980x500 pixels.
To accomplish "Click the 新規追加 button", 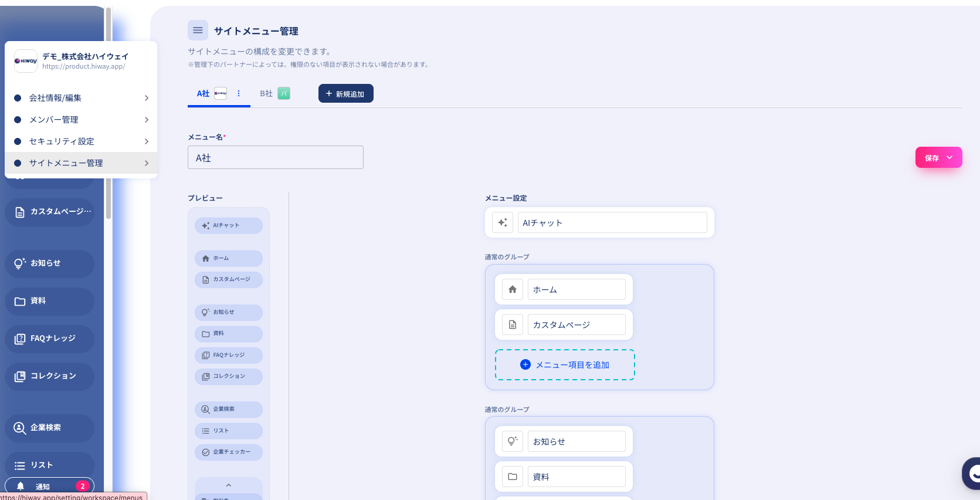I will 346,93.
